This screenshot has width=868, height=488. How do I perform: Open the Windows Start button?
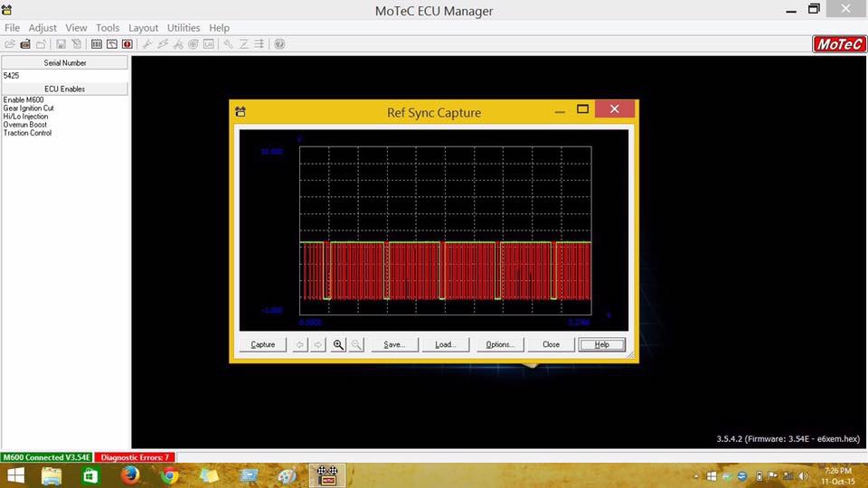(x=15, y=476)
